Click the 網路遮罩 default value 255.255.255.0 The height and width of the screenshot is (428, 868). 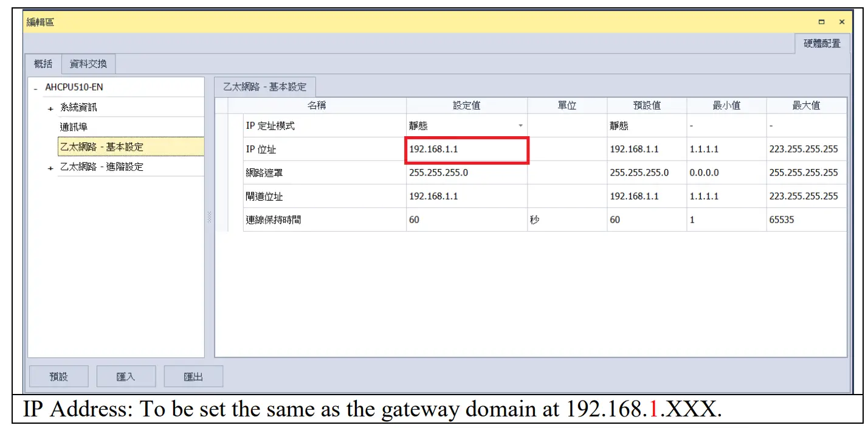647,173
